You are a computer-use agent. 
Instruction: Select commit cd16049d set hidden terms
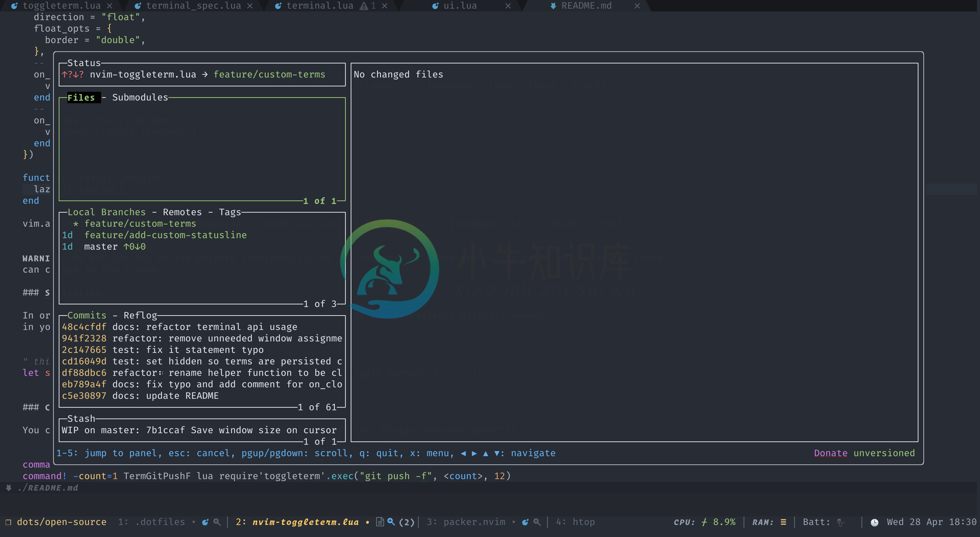coord(202,361)
